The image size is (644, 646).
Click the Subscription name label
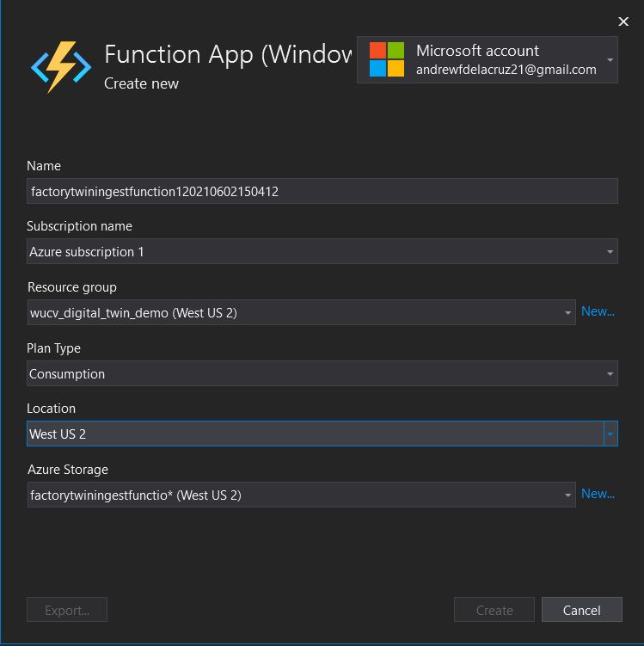point(79,226)
